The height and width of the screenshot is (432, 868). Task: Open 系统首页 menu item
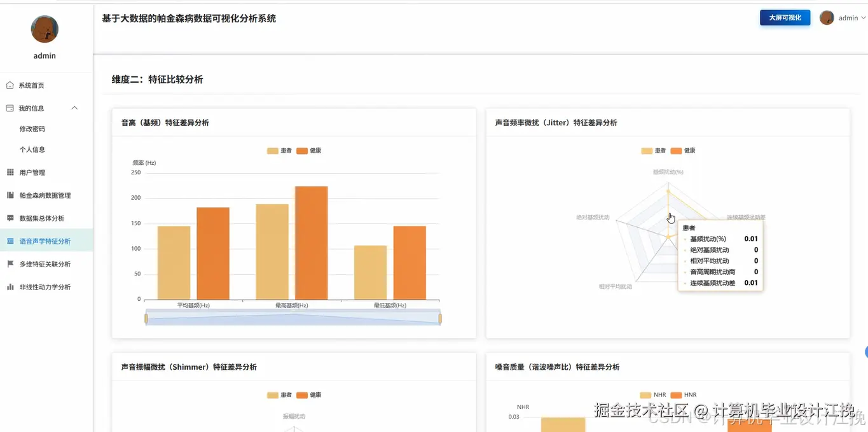click(46, 85)
